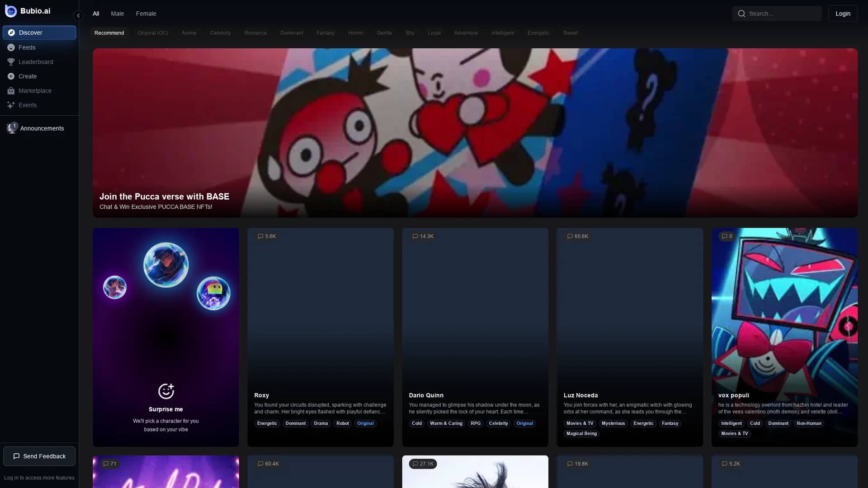
Task: Click the Bubio.ai logo icon
Action: point(11,11)
